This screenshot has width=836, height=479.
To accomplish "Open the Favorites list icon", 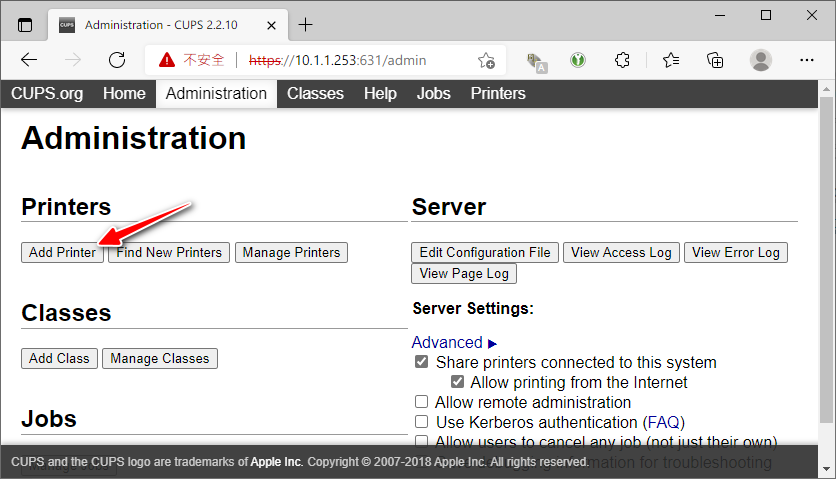I will click(671, 60).
